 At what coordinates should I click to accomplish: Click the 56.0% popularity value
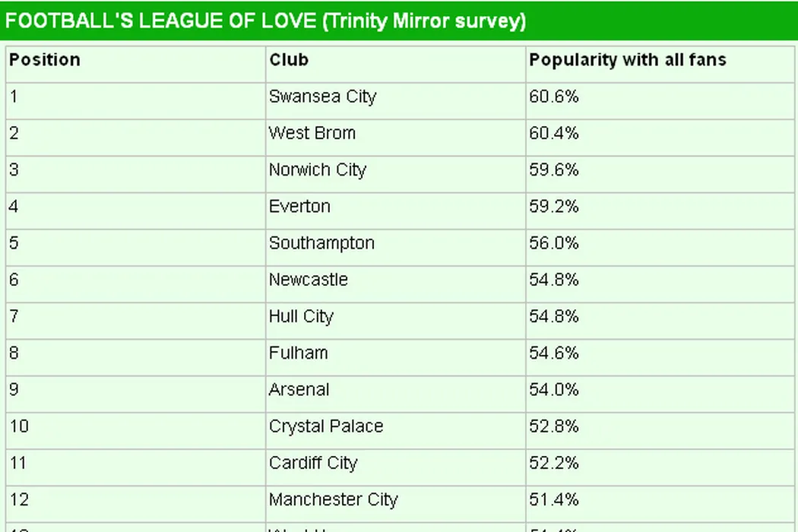(x=554, y=243)
